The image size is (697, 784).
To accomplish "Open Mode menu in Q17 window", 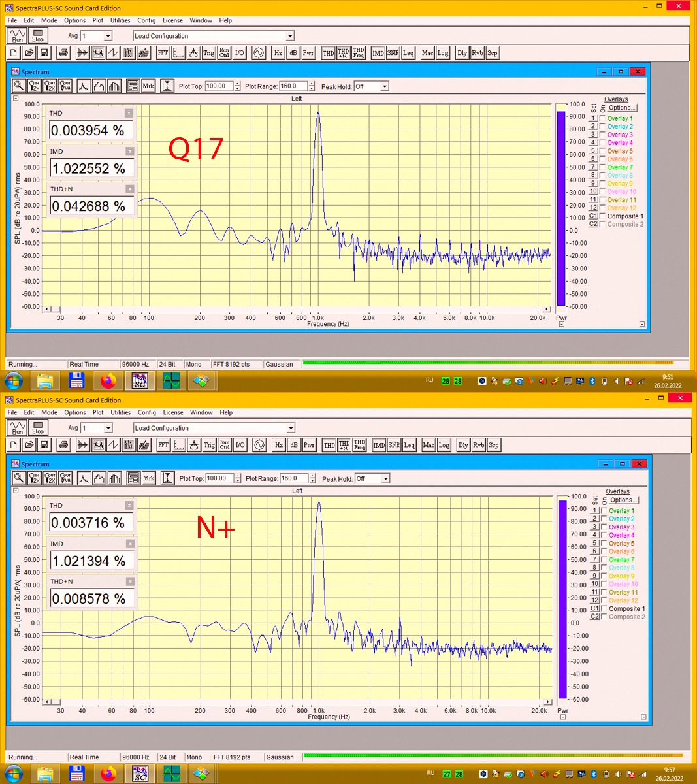I will coord(49,20).
